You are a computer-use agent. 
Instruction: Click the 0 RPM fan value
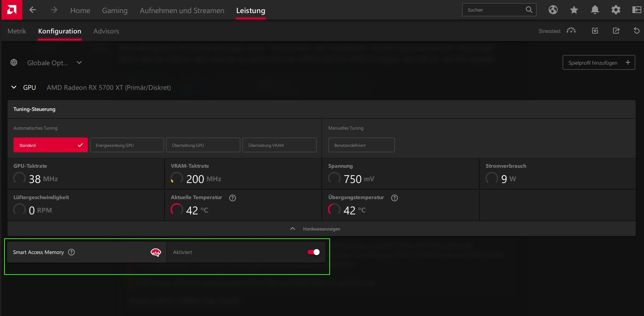pos(40,210)
